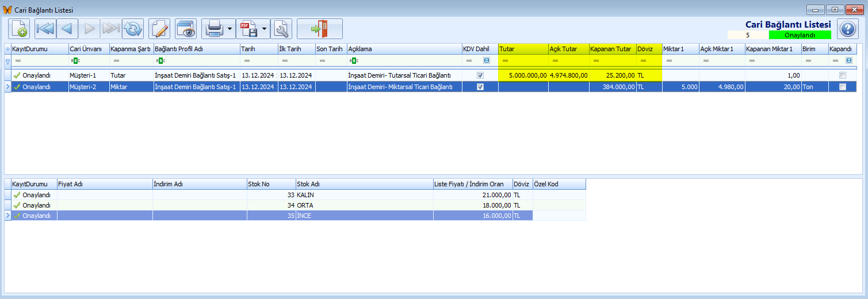Click the filter icon under Kapandı column
This screenshot has height=299, width=868.
click(848, 60)
